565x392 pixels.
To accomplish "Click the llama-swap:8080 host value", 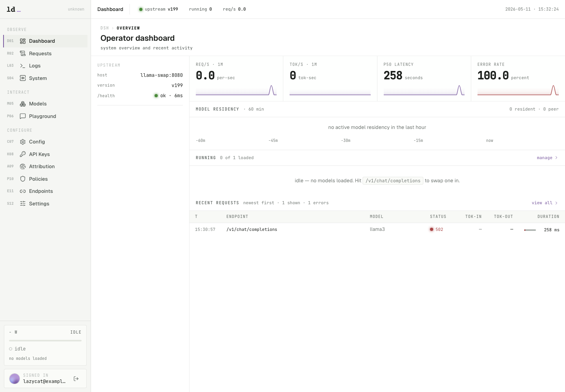I will click(162, 75).
